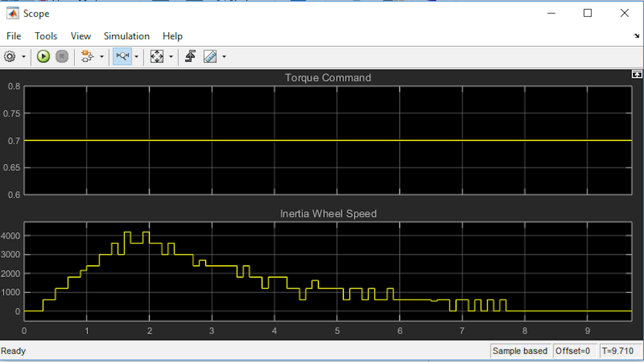Open the zoom mode dropdown arrow
This screenshot has width=644, height=362.
coord(137,57)
